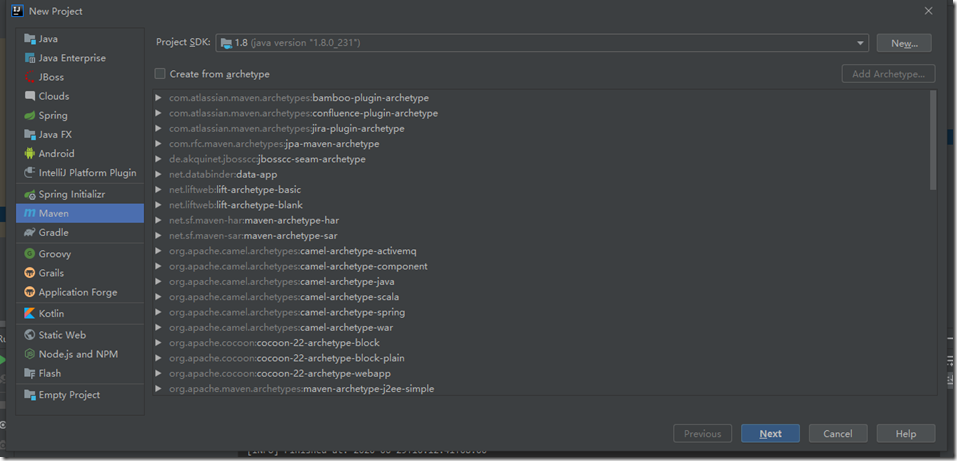This screenshot has width=957, height=461.
Task: Open the Project SDK dropdown
Action: [542, 43]
